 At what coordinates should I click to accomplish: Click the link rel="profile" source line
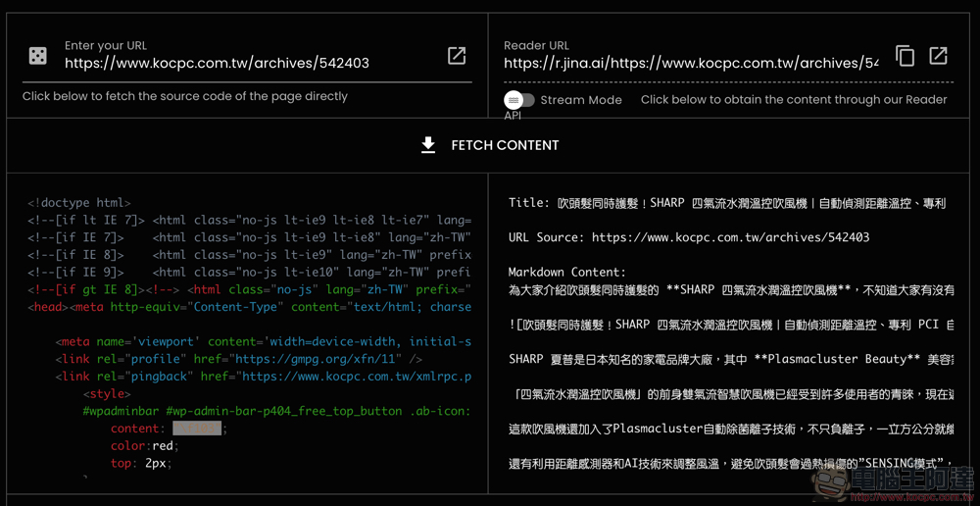[239, 360]
